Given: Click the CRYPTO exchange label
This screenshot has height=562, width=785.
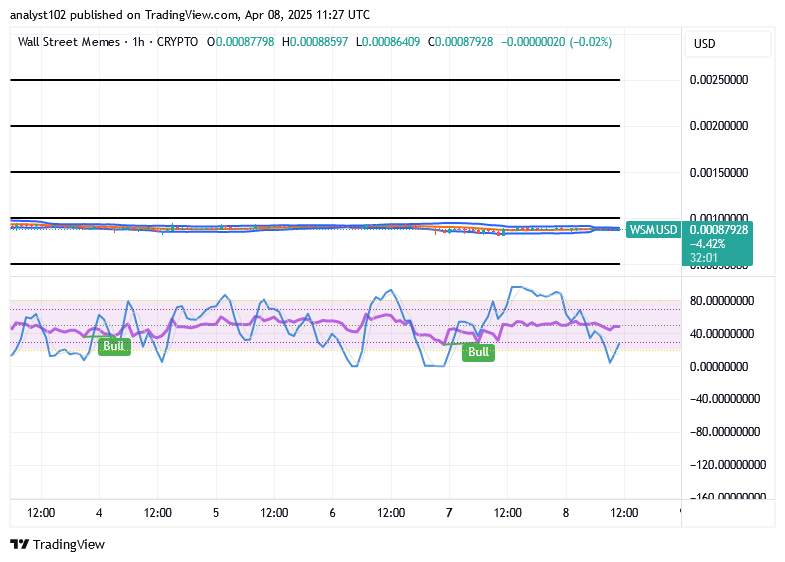Looking at the screenshot, I should pos(177,42).
